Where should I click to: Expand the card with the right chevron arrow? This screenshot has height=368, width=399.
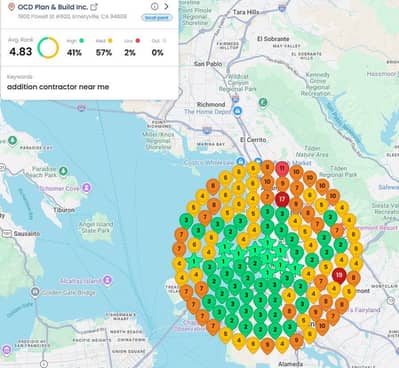pyautogui.click(x=166, y=6)
